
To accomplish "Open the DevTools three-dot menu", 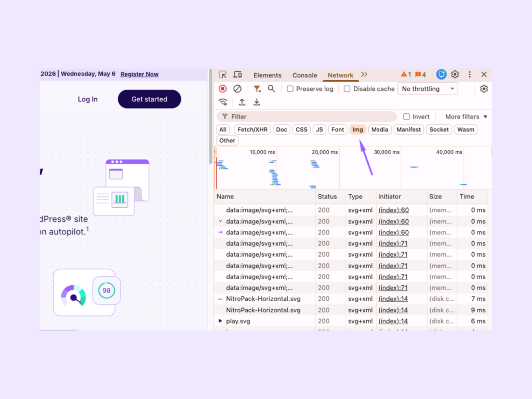I will pos(470,74).
